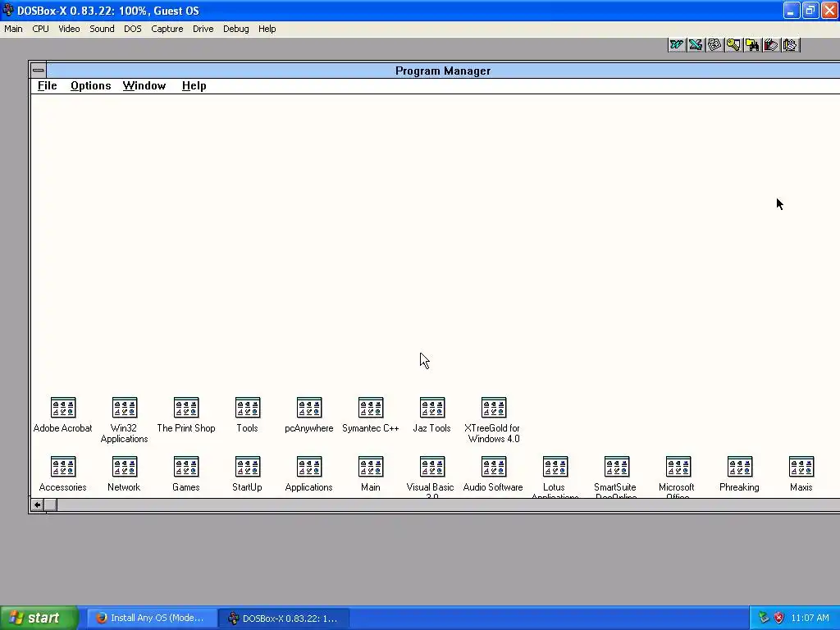Select XTreeGold for Windows 4.0 group
840x630 pixels.
click(x=494, y=408)
